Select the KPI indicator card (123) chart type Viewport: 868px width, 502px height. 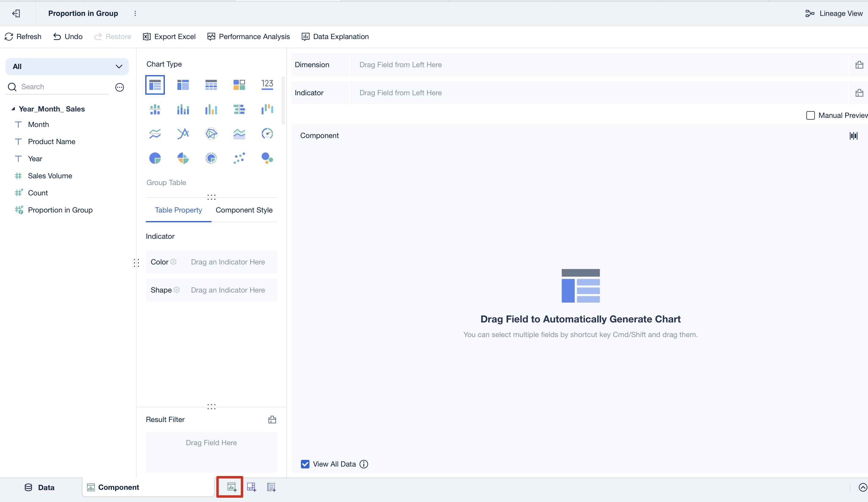[267, 84]
